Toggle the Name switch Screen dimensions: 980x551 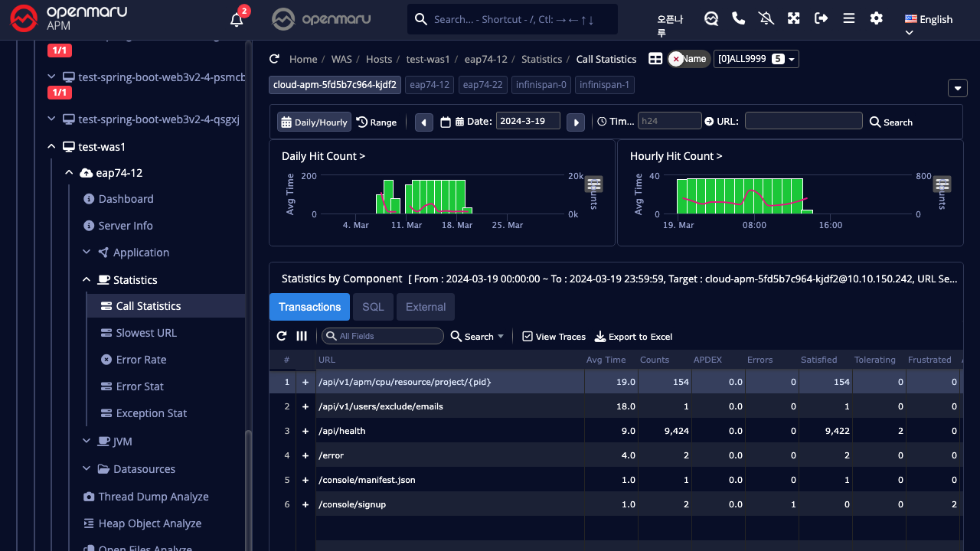tap(688, 59)
